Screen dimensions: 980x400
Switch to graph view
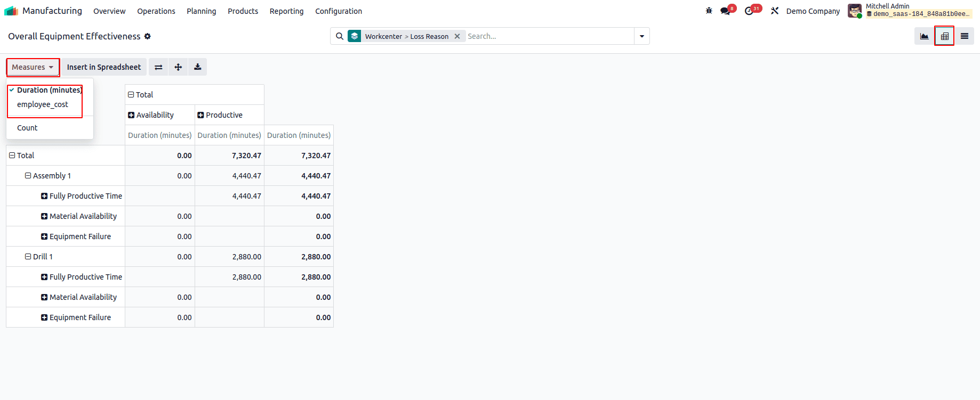tap(924, 36)
